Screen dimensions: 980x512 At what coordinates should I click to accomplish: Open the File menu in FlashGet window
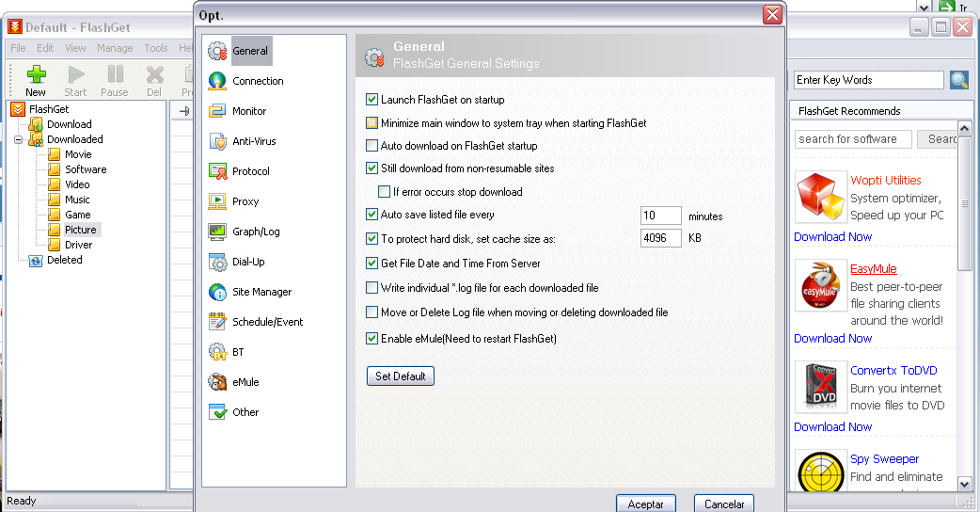point(18,48)
